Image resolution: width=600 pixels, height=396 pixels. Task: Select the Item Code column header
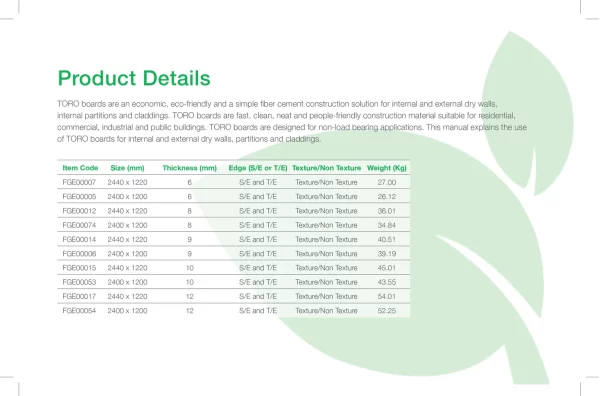(x=80, y=168)
